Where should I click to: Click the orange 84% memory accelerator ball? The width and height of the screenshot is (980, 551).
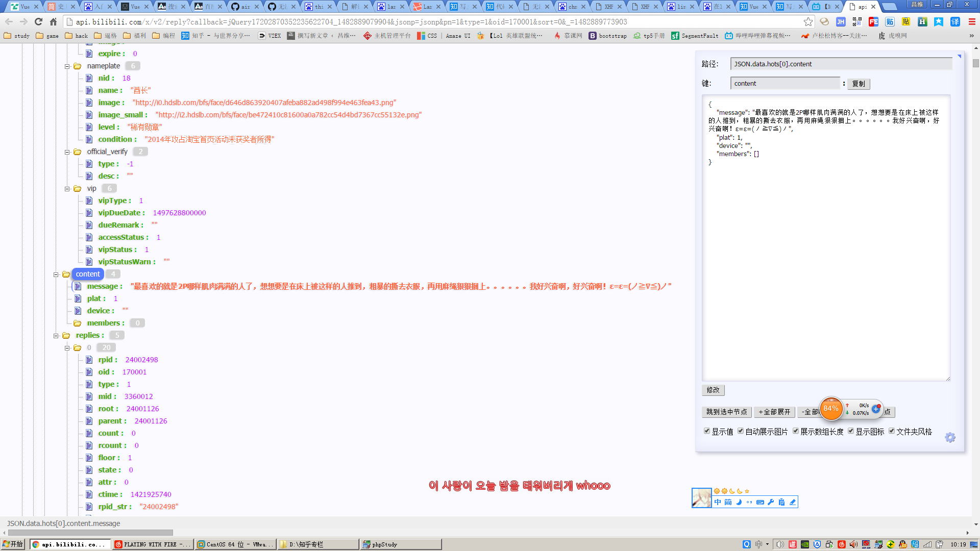click(x=831, y=409)
